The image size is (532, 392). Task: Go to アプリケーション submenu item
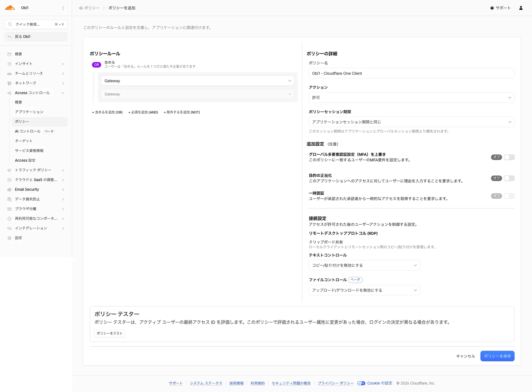tap(40, 112)
